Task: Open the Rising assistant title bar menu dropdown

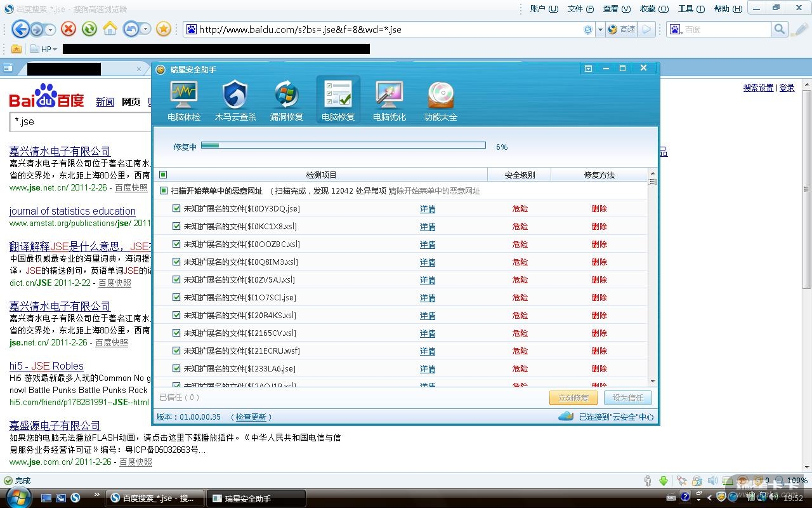Action: point(588,69)
